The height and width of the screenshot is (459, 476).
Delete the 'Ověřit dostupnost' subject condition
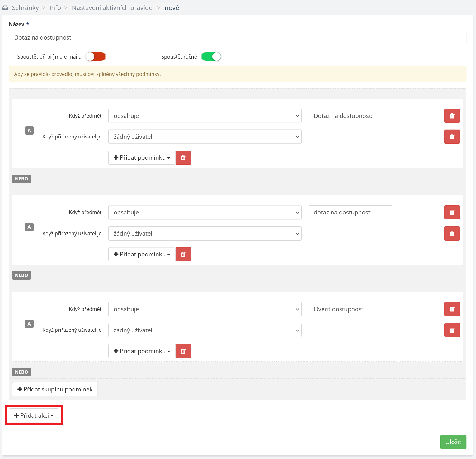[452, 309]
